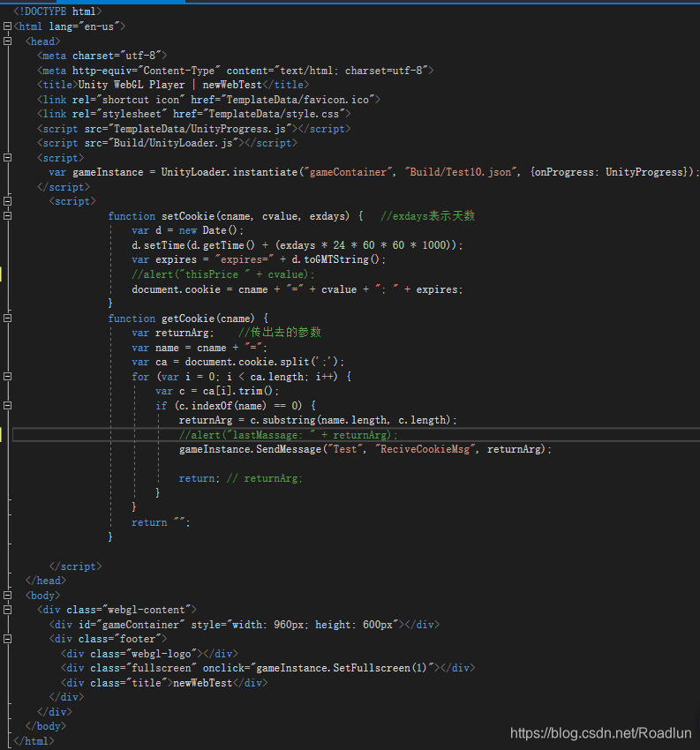Image resolution: width=700 pixels, height=750 pixels.
Task: Collapse the body tag block
Action: pyautogui.click(x=7, y=595)
